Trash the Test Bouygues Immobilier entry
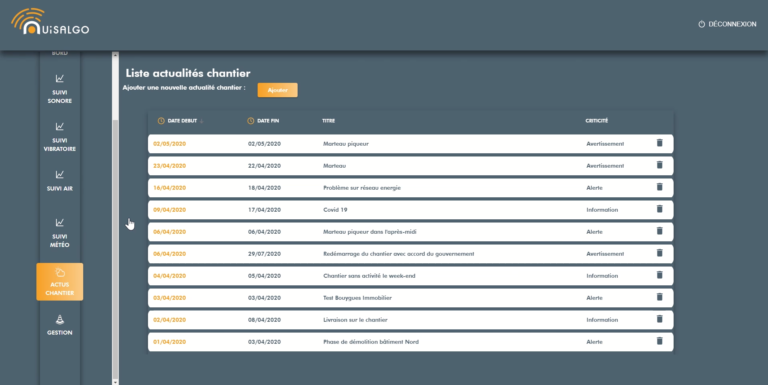The width and height of the screenshot is (768, 385). (x=659, y=297)
